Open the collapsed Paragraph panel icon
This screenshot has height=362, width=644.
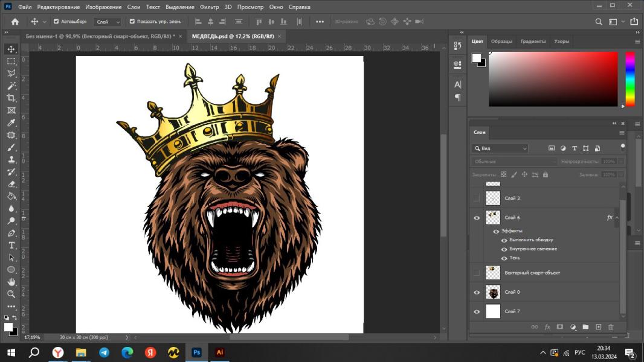coord(457,98)
